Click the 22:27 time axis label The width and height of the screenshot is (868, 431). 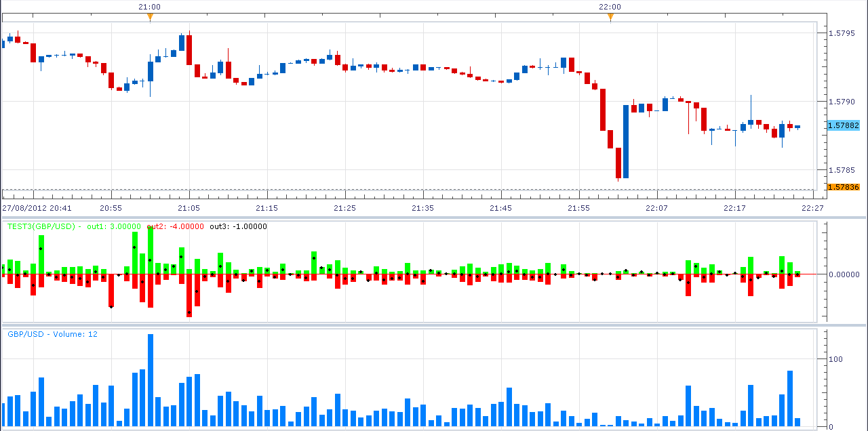pyautogui.click(x=812, y=208)
